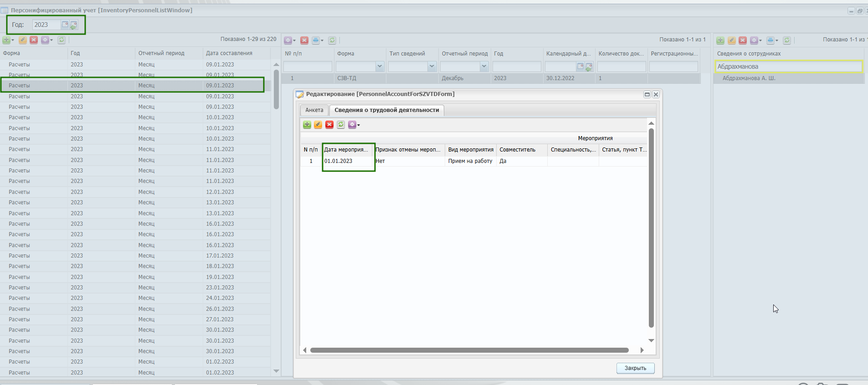This screenshot has width=868, height=385.
Task: Open the purple actions gear in the middle panel toolbar
Action: [x=288, y=41]
